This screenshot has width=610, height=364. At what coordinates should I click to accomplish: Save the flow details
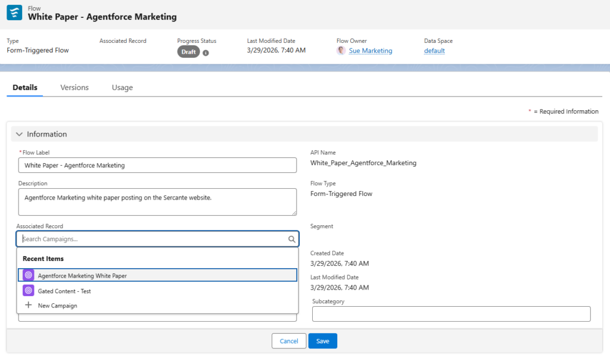(x=322, y=341)
